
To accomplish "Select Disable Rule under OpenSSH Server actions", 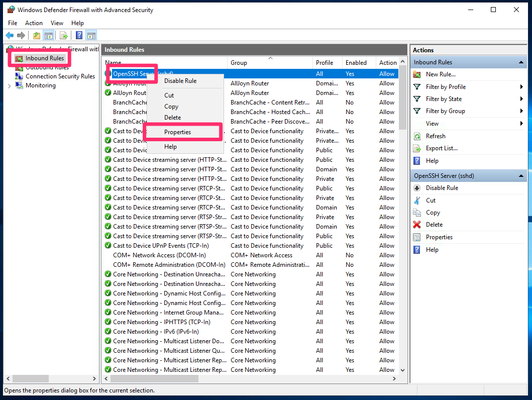I will pos(442,187).
